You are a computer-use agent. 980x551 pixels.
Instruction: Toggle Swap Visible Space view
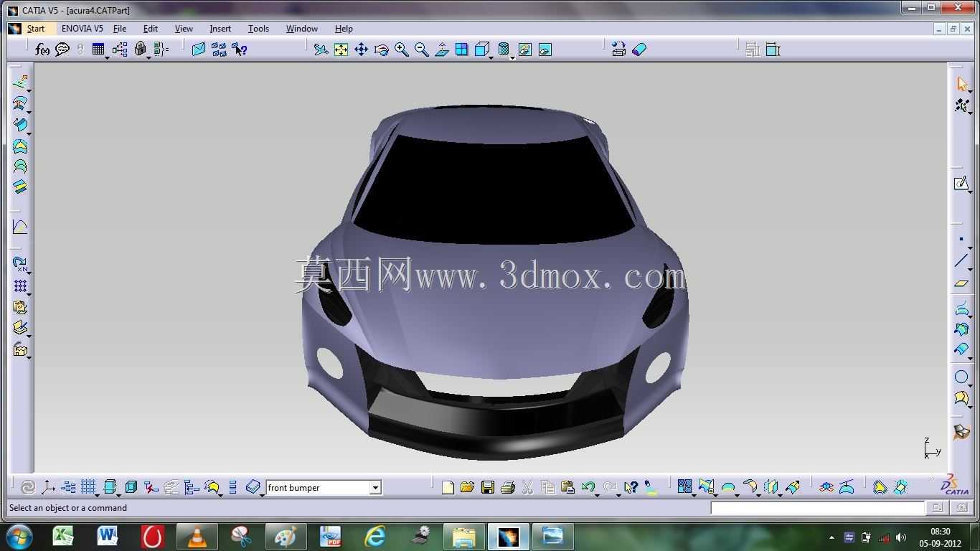(x=545, y=50)
